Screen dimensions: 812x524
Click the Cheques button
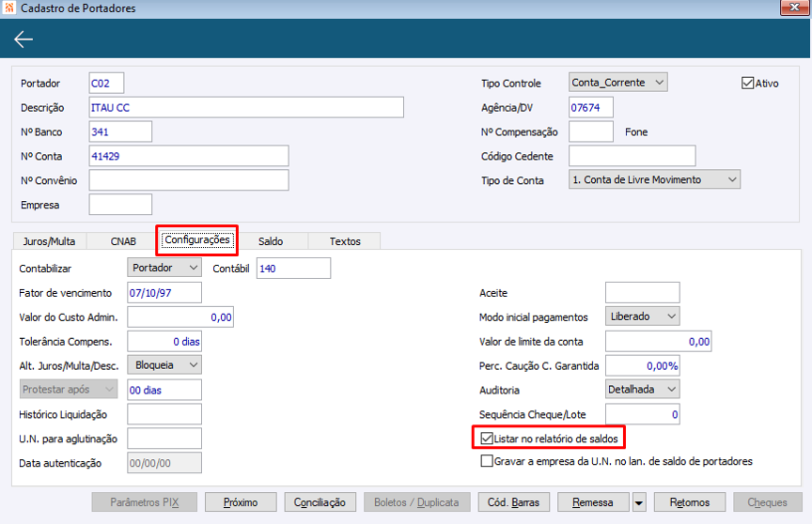click(768, 502)
